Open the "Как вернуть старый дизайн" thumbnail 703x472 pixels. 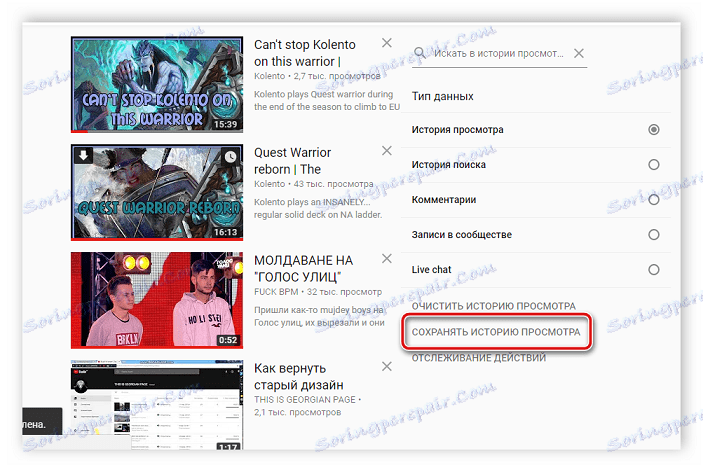point(157,405)
